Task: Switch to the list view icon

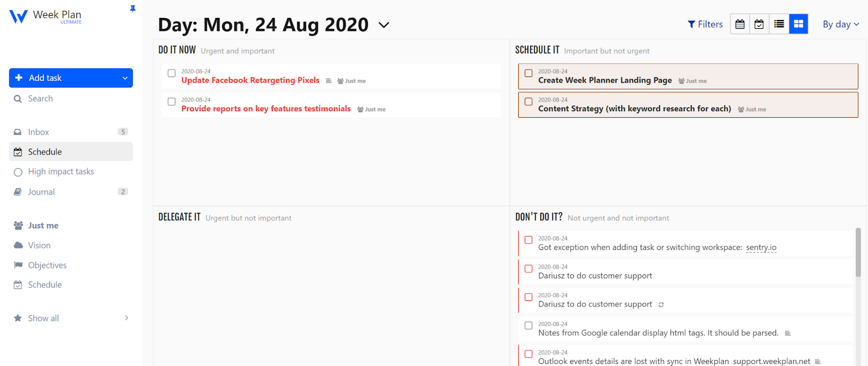Action: 779,24
